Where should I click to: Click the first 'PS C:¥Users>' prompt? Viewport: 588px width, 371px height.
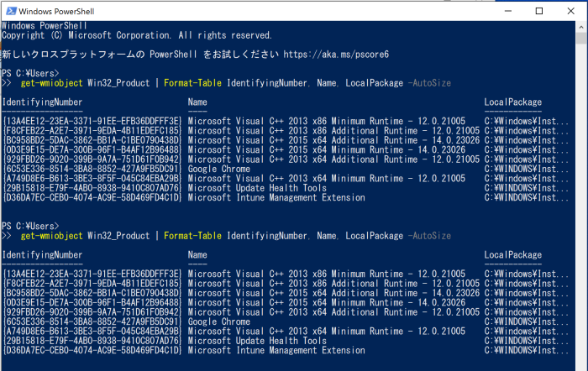click(30, 73)
